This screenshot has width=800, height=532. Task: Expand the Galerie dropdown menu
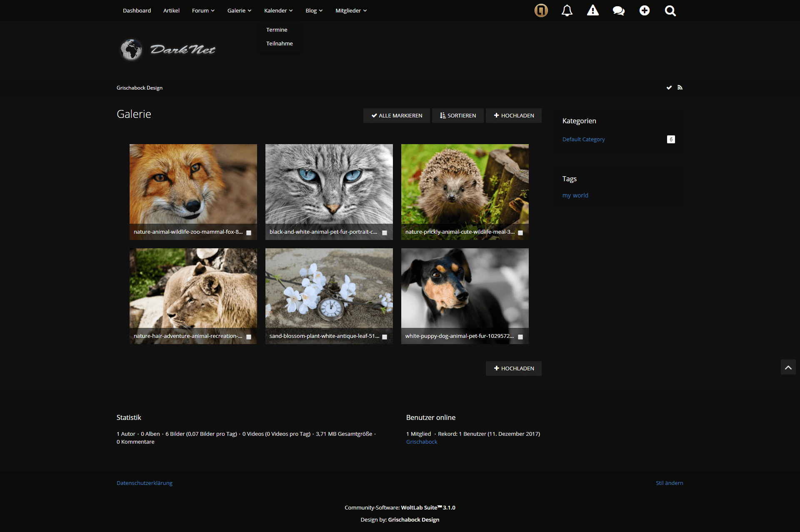tap(239, 10)
